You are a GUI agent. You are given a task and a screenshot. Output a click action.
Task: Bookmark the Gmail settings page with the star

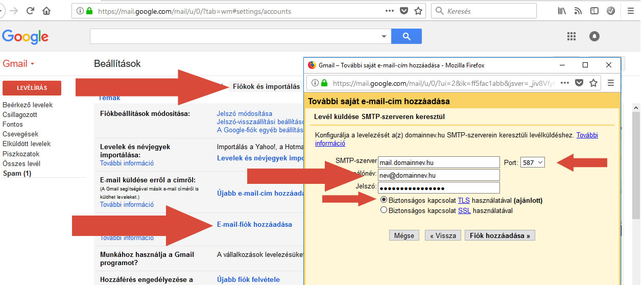tap(418, 11)
